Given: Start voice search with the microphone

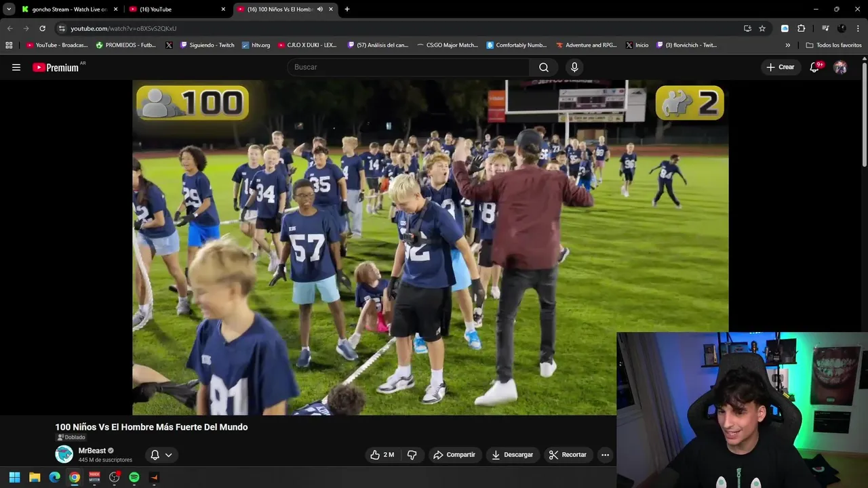Looking at the screenshot, I should tap(574, 67).
